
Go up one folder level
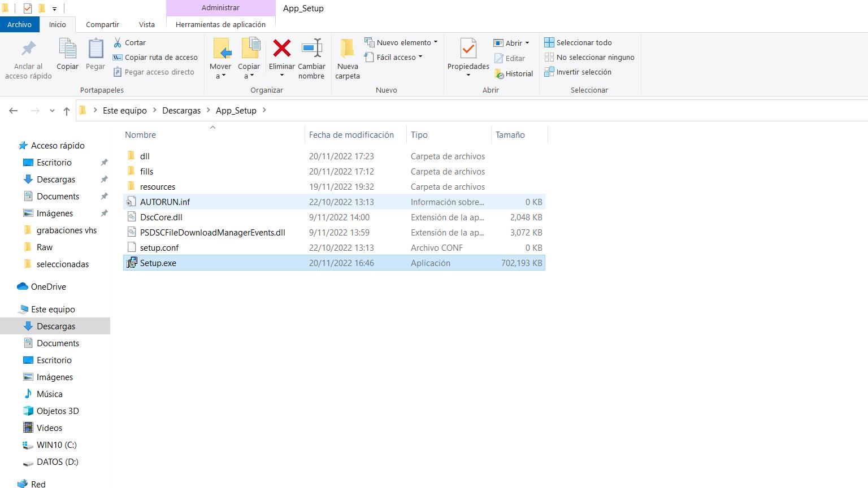67,111
